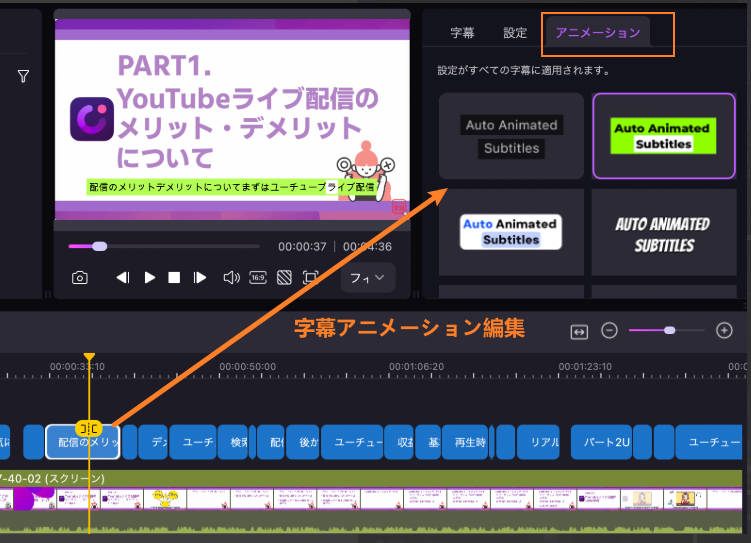
Task: Step forward one frame in preview
Action: pyautogui.click(x=200, y=278)
